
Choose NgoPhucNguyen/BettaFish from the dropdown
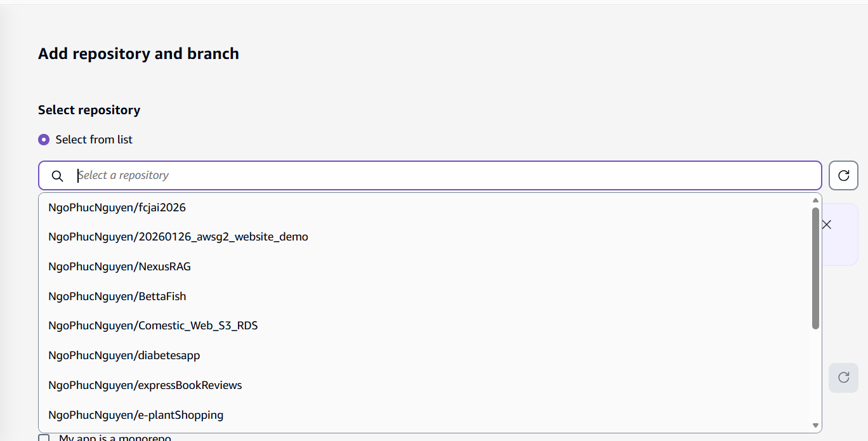(x=117, y=296)
